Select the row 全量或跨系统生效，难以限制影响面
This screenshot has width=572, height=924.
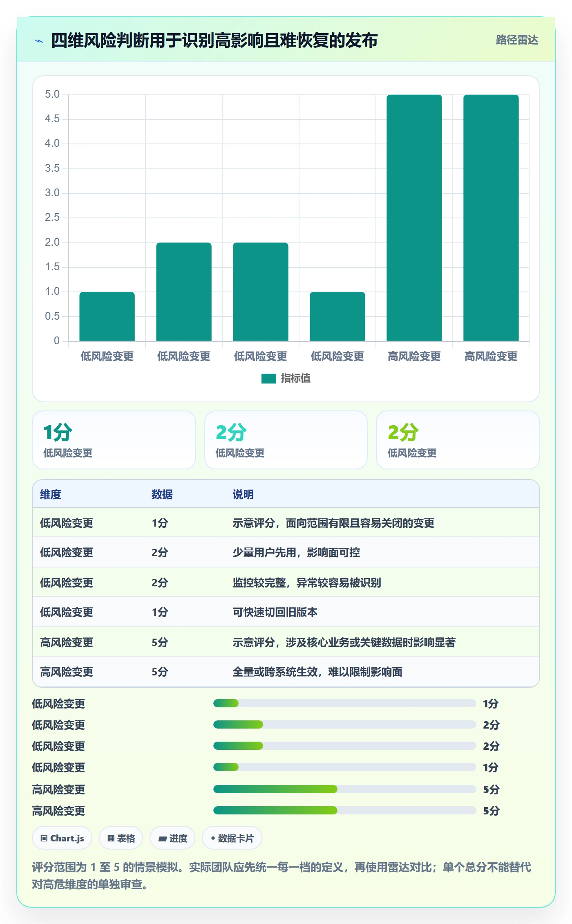[286, 672]
